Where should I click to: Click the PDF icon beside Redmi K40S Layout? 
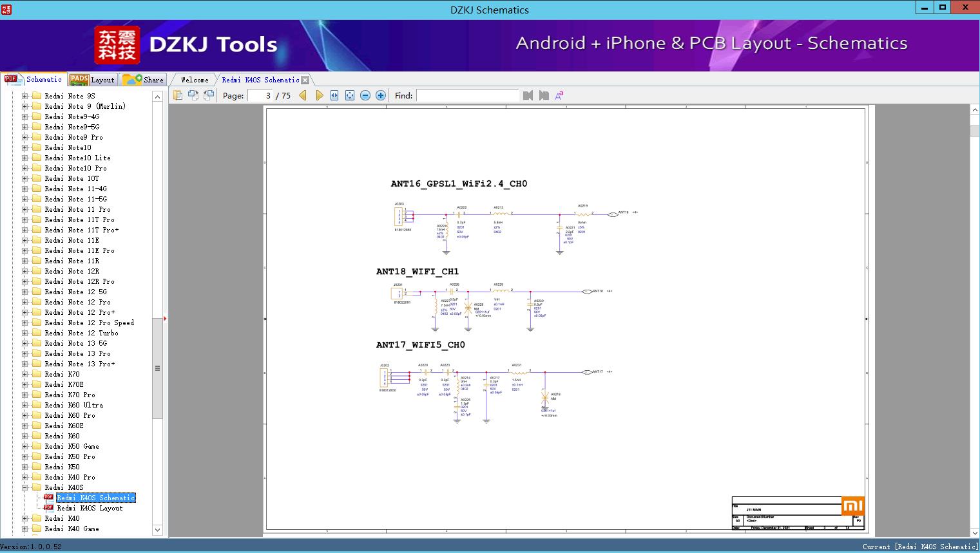(48, 508)
